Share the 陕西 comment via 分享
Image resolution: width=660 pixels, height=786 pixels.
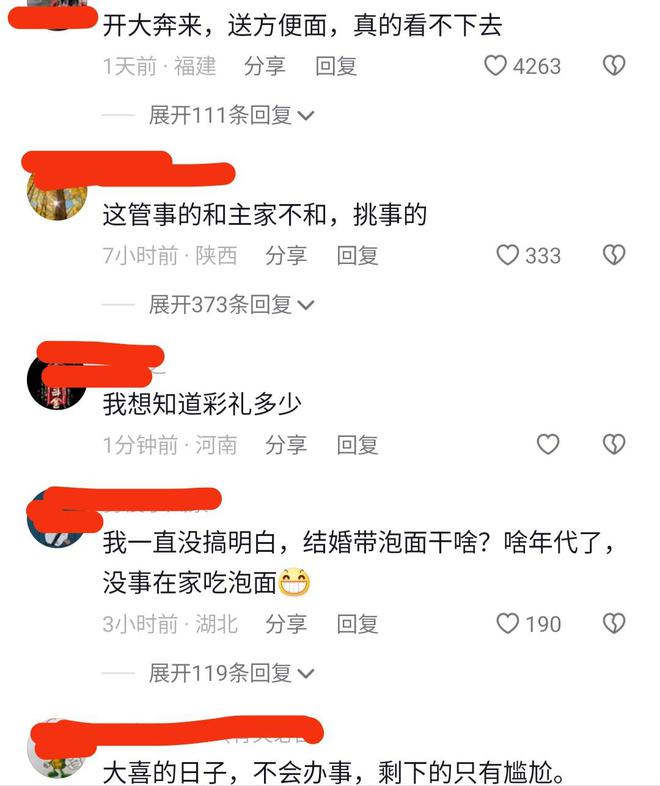[x=286, y=256]
